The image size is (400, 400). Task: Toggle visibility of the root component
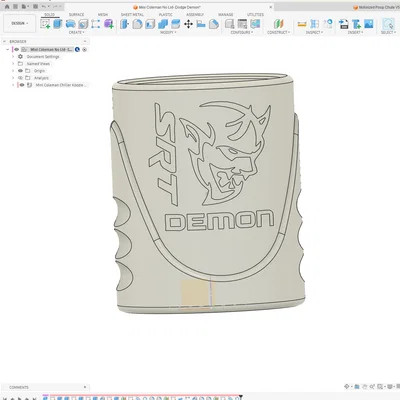16,49
